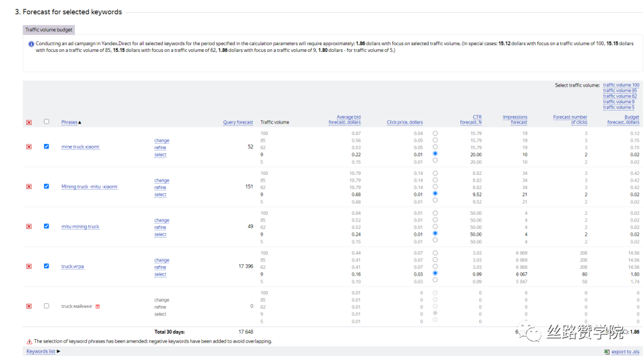The width and height of the screenshot is (644, 360).
Task: Click the 'truck игра' query forecast value 17 396
Action: point(246,266)
